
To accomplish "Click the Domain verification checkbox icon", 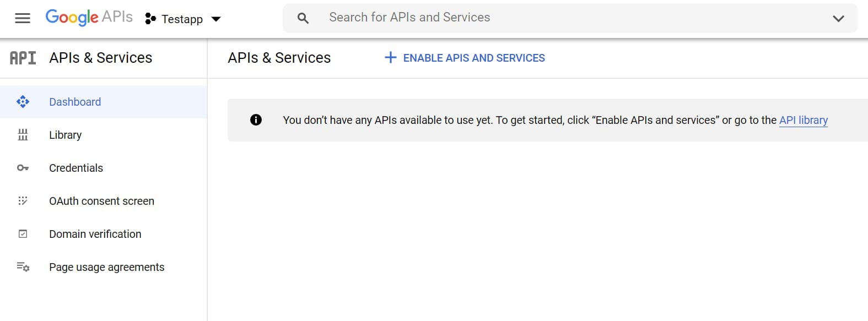I will [x=23, y=234].
